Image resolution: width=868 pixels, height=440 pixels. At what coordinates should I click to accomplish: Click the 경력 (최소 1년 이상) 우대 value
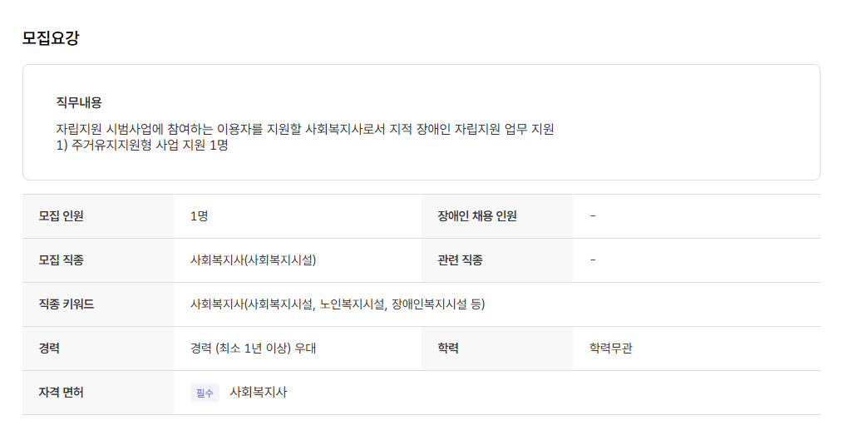coord(253,349)
